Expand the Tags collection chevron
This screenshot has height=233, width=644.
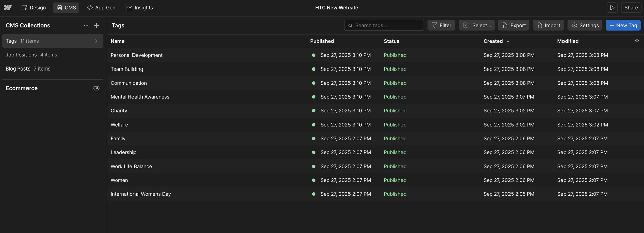(96, 41)
